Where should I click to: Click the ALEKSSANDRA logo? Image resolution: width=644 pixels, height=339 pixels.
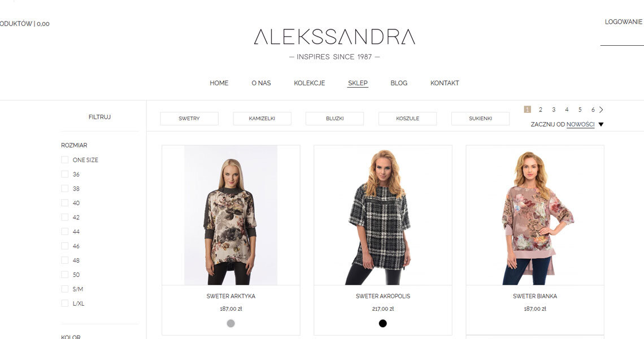coord(334,37)
